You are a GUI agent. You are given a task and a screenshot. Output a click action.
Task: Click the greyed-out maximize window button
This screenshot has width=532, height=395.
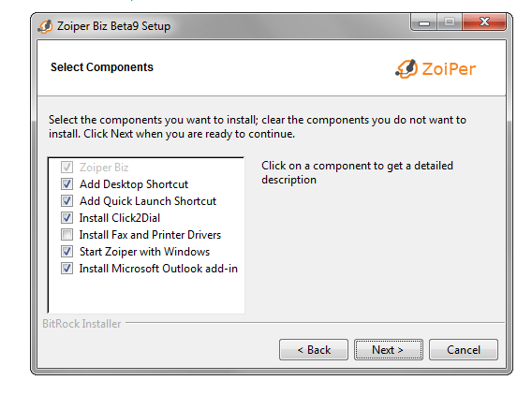coord(450,22)
